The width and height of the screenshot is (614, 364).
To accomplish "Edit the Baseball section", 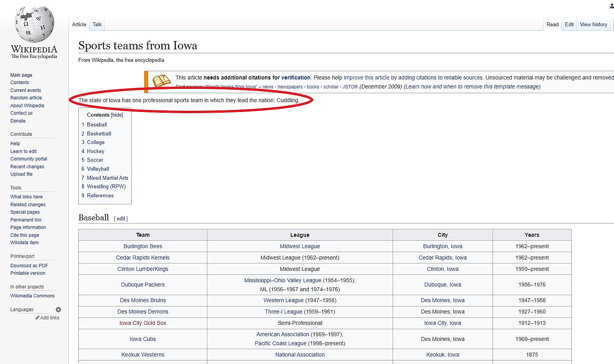I will coord(121,219).
